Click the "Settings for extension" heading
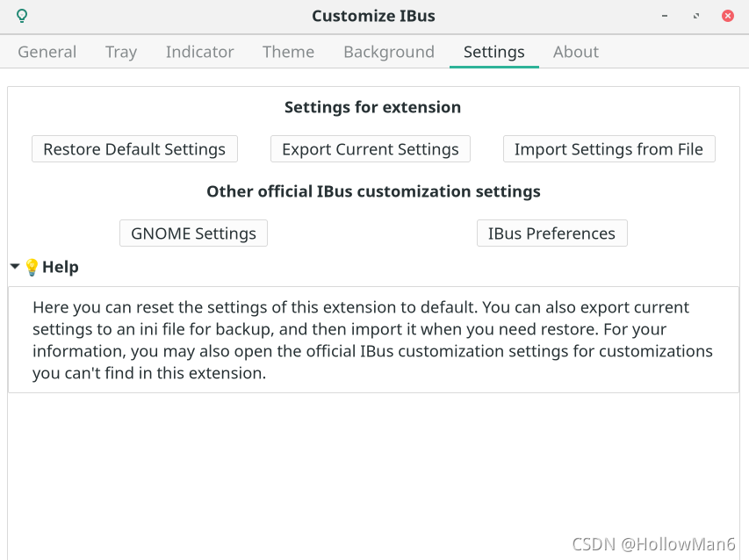Screen dimensions: 749x560 372,107
